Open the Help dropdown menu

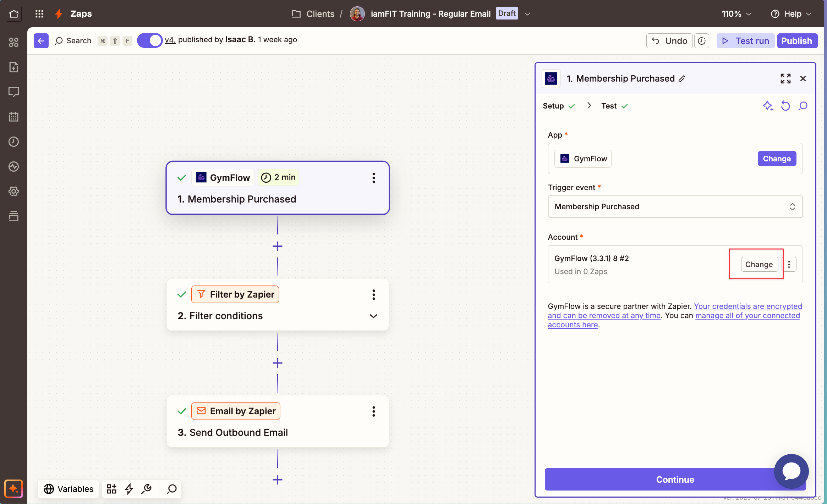[791, 14]
